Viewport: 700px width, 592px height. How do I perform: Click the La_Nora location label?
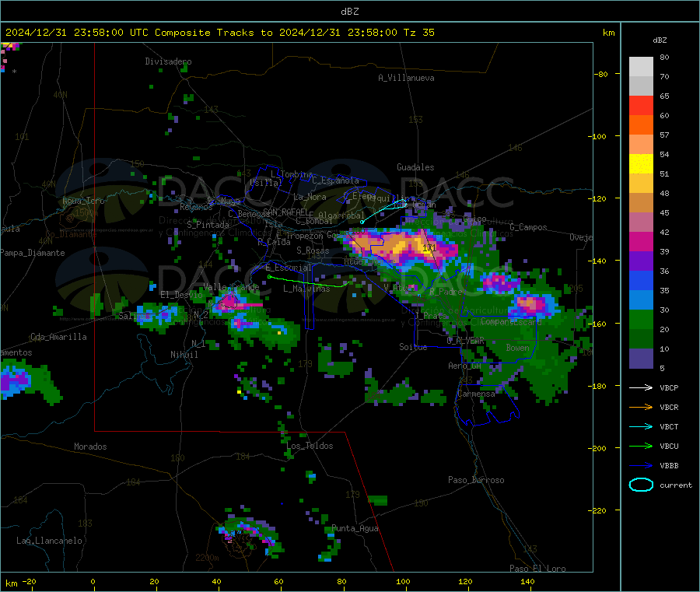[310, 197]
